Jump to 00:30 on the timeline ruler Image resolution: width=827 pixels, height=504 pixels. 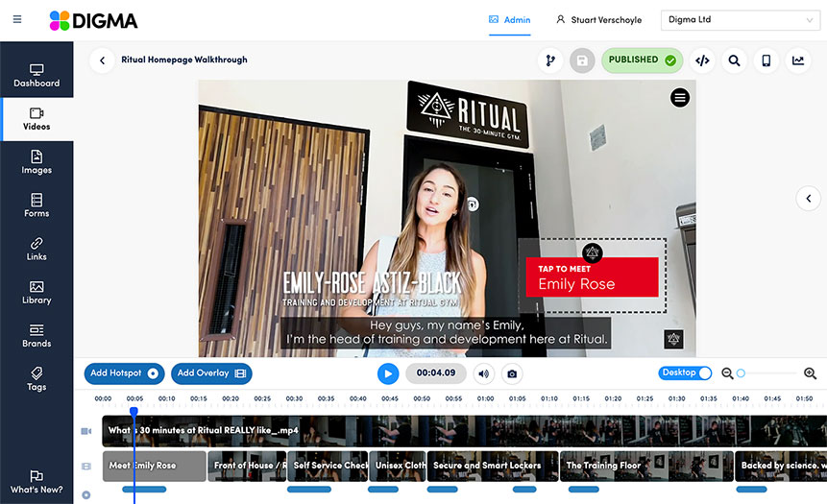tap(294, 399)
